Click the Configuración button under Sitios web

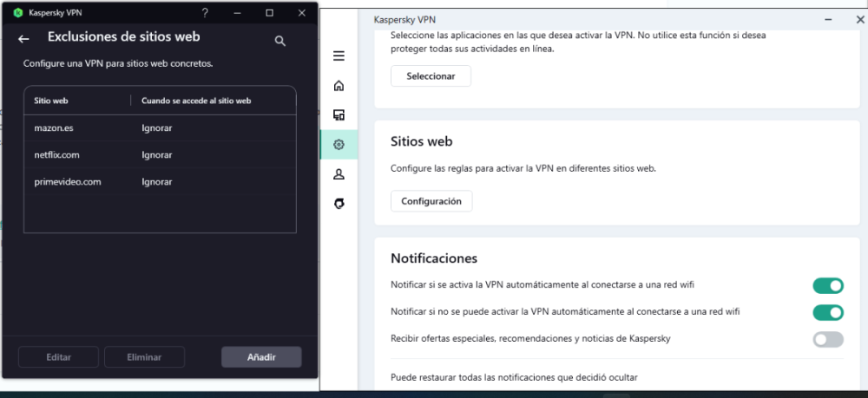(431, 201)
